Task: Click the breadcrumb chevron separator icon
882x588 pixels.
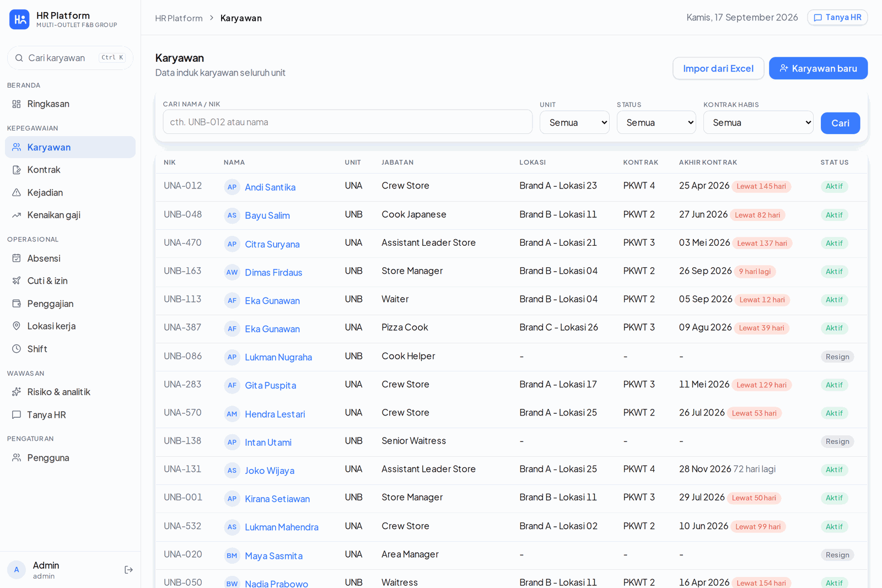Action: 212,18
